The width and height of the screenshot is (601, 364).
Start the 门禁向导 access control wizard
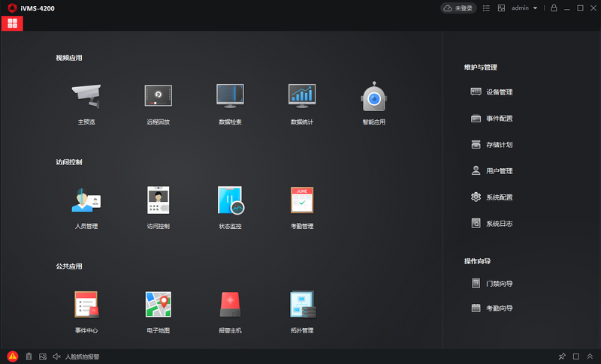498,284
